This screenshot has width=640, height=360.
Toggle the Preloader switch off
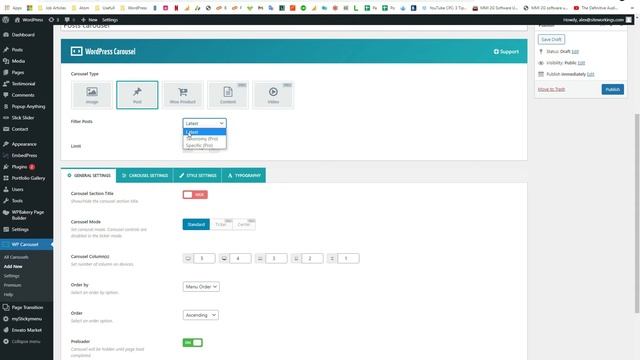(193, 342)
